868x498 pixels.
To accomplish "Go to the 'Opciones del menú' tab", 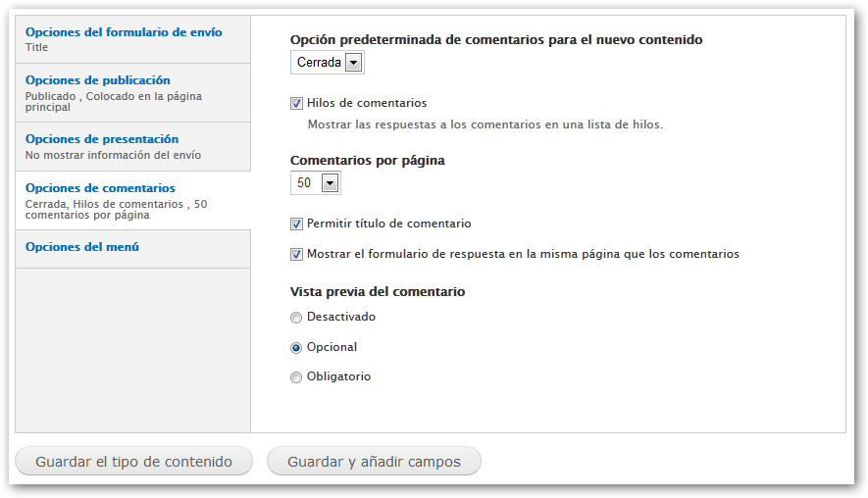I will pyautogui.click(x=82, y=247).
